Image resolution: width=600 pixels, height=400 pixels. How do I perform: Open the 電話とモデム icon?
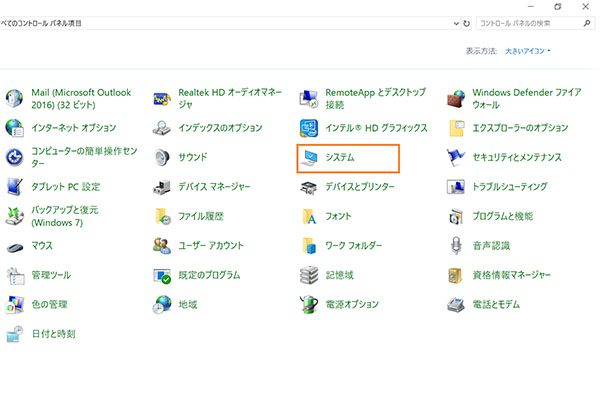click(457, 304)
